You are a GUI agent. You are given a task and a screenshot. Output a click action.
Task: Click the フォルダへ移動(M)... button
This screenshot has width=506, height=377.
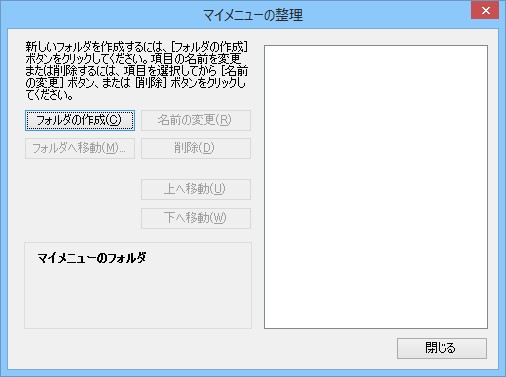tap(80, 148)
